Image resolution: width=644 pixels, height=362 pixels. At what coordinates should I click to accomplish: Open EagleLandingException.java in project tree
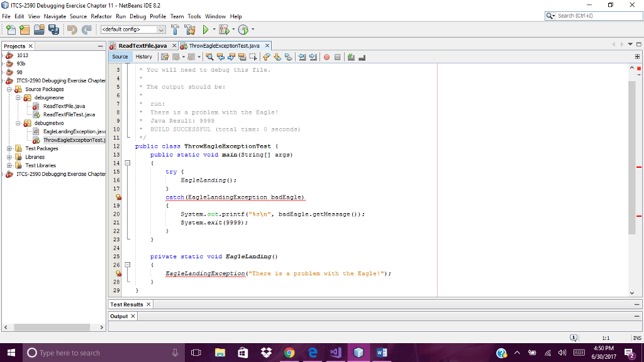73,131
